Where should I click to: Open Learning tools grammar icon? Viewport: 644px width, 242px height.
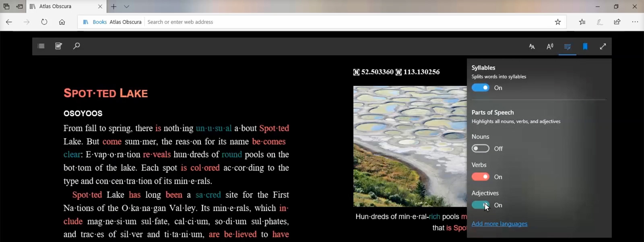(568, 46)
